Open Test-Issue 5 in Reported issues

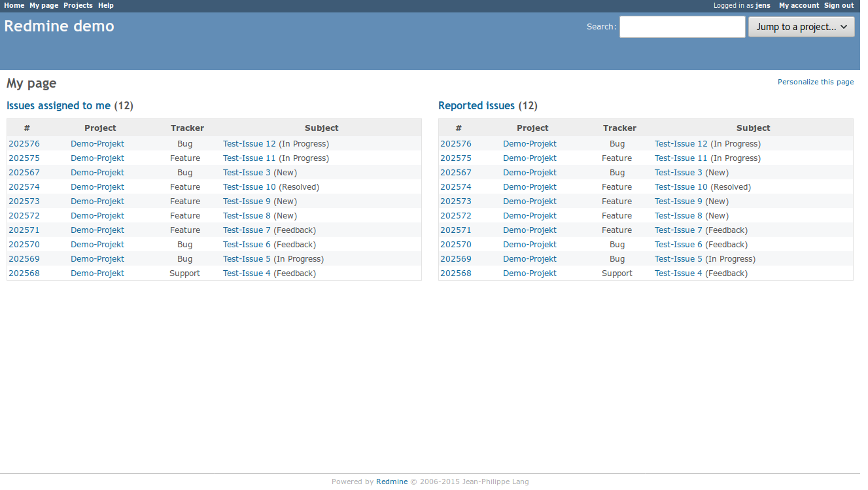click(x=678, y=259)
